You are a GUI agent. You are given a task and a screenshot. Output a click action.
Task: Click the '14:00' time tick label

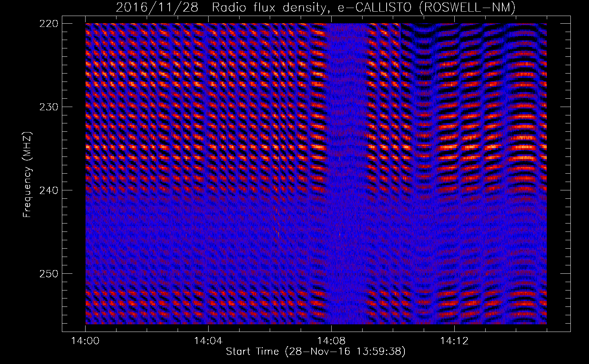click(85, 341)
